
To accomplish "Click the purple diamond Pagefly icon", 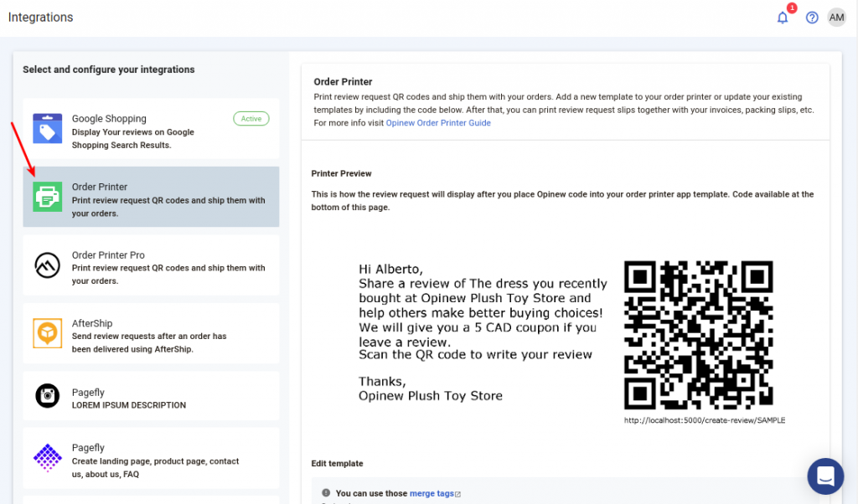I will [x=48, y=458].
